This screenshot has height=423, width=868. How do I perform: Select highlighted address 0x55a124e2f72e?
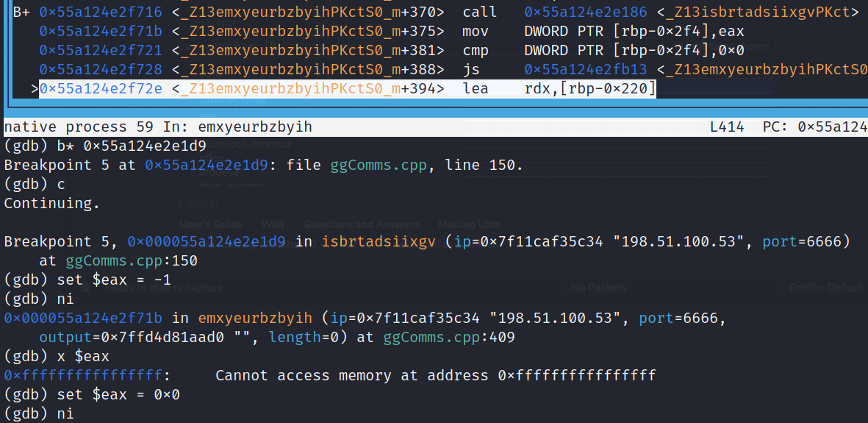coord(101,88)
